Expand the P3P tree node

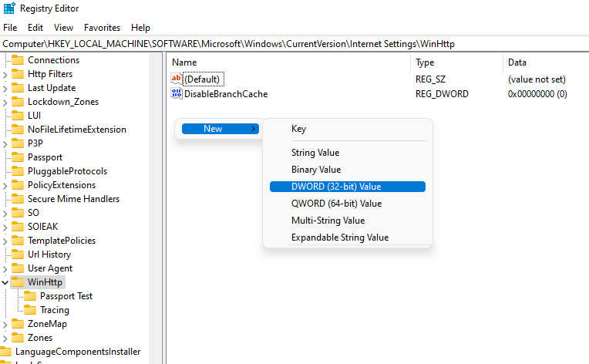tap(5, 143)
